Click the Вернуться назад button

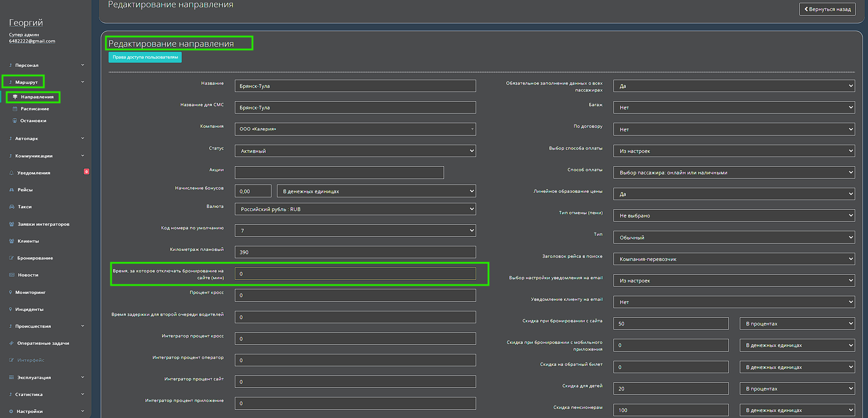(x=827, y=9)
